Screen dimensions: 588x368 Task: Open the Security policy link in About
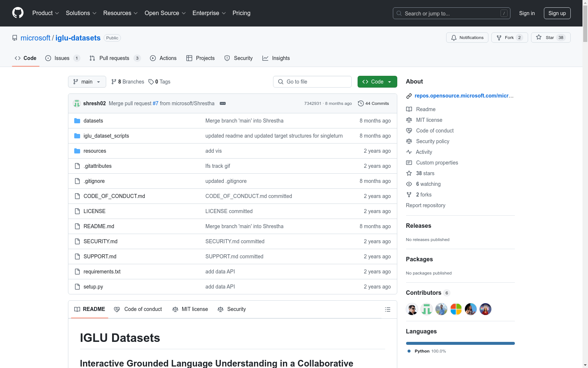tap(433, 141)
